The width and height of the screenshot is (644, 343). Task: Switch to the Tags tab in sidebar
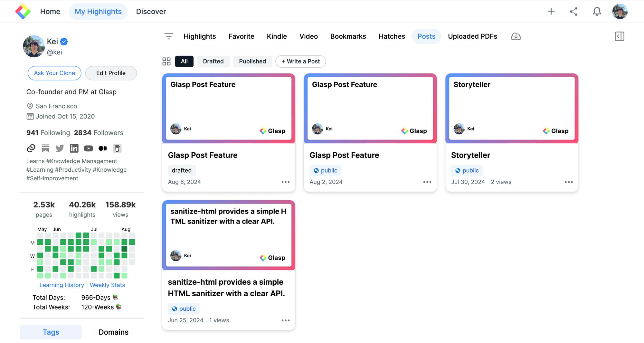pyautogui.click(x=51, y=332)
